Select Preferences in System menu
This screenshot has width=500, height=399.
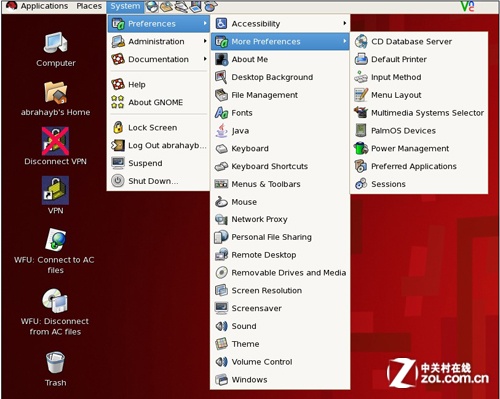click(158, 24)
